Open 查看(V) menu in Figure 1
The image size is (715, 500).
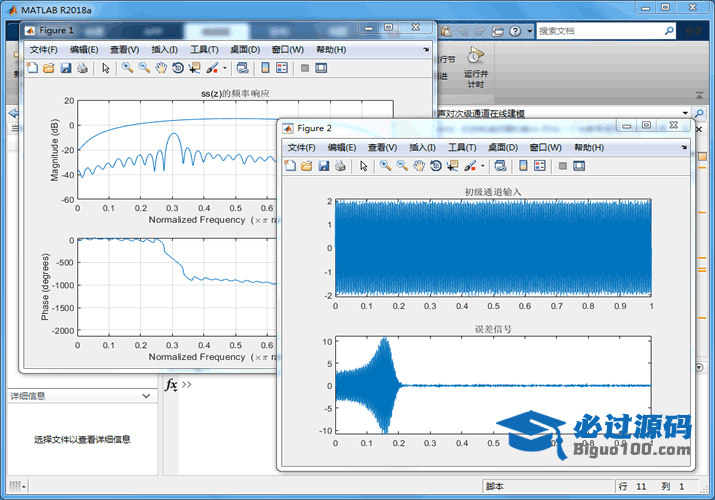point(124,50)
